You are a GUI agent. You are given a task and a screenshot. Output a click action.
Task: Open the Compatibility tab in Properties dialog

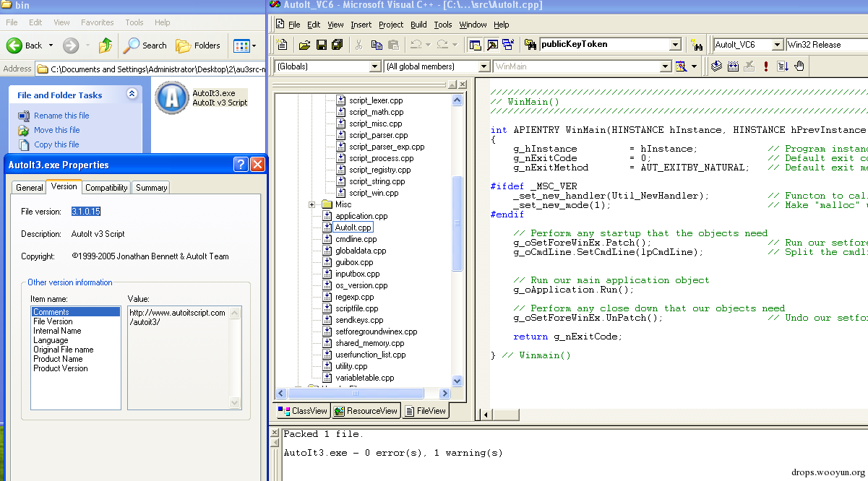[x=106, y=187]
